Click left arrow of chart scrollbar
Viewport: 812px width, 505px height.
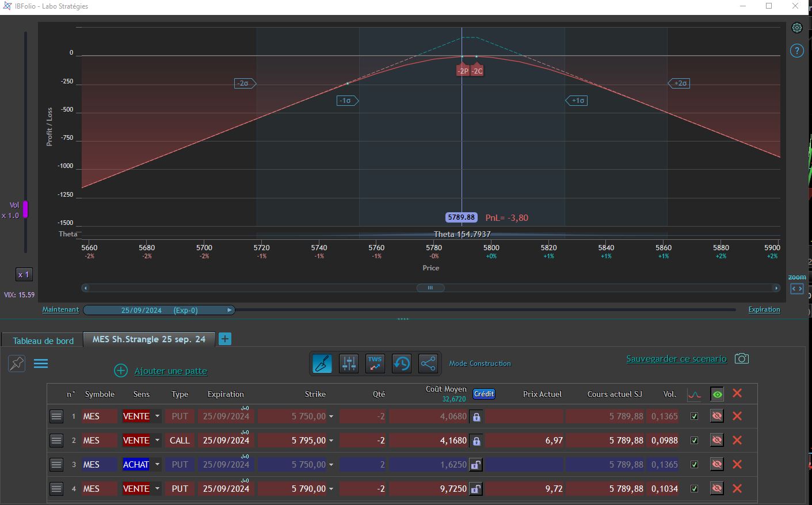pyautogui.click(x=86, y=288)
